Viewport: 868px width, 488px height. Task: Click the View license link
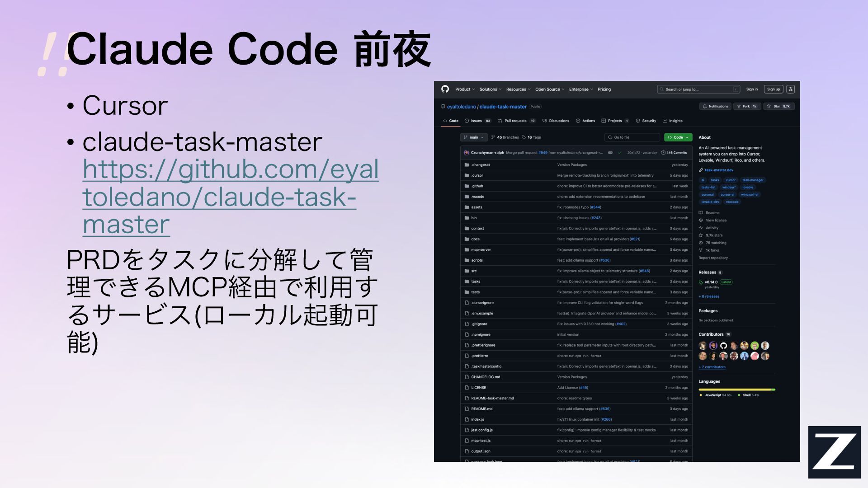pyautogui.click(x=712, y=221)
